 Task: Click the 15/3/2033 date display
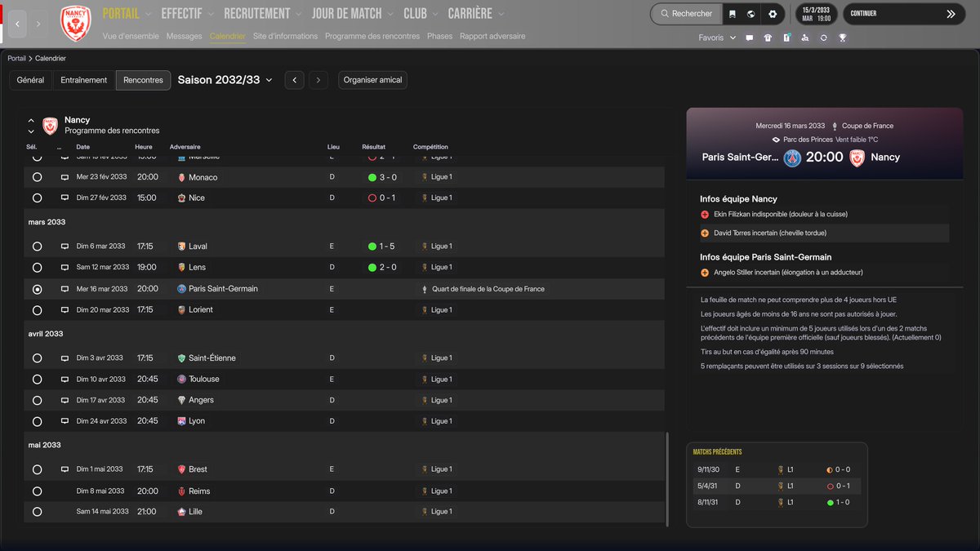coord(817,14)
